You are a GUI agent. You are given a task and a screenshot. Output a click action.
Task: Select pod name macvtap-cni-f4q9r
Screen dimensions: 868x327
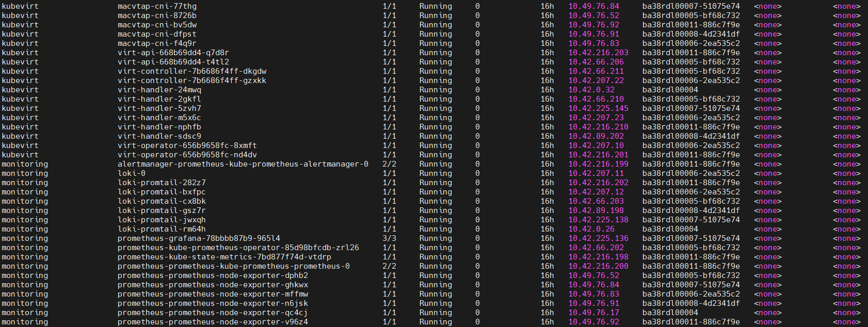point(157,43)
